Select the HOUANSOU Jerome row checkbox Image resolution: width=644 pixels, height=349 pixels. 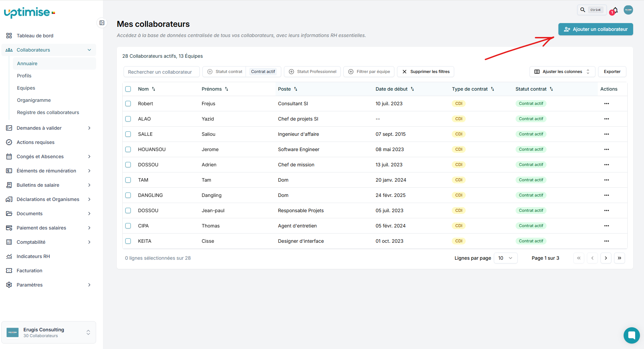pyautogui.click(x=128, y=149)
